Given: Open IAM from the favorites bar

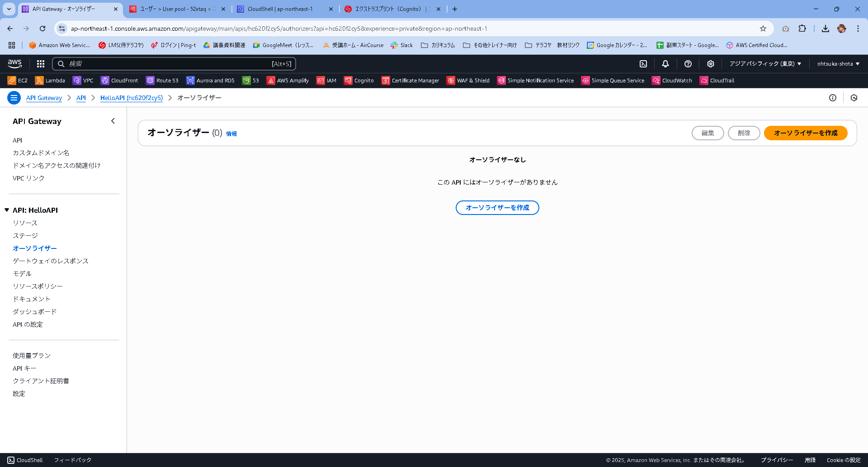Looking at the screenshot, I should pyautogui.click(x=326, y=80).
